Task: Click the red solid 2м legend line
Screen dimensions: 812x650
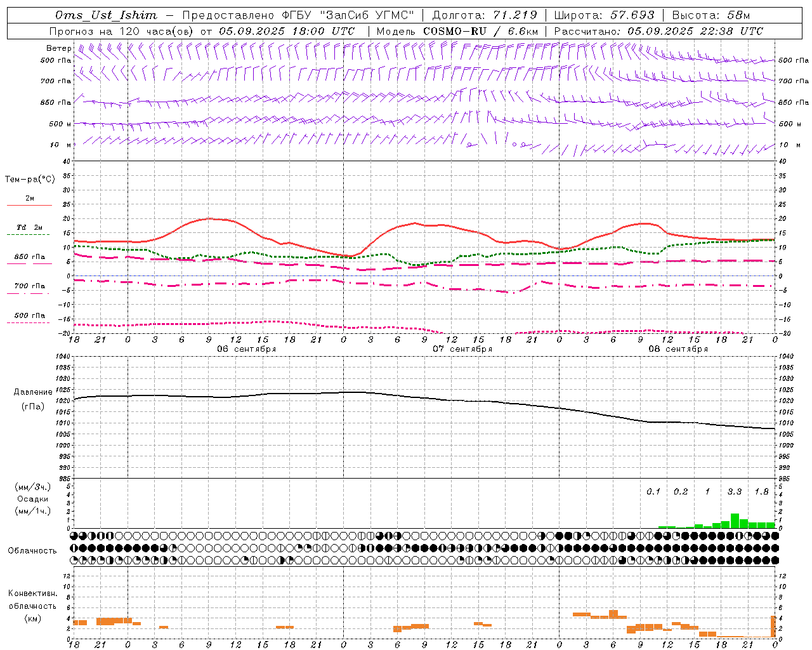Action: pos(29,206)
